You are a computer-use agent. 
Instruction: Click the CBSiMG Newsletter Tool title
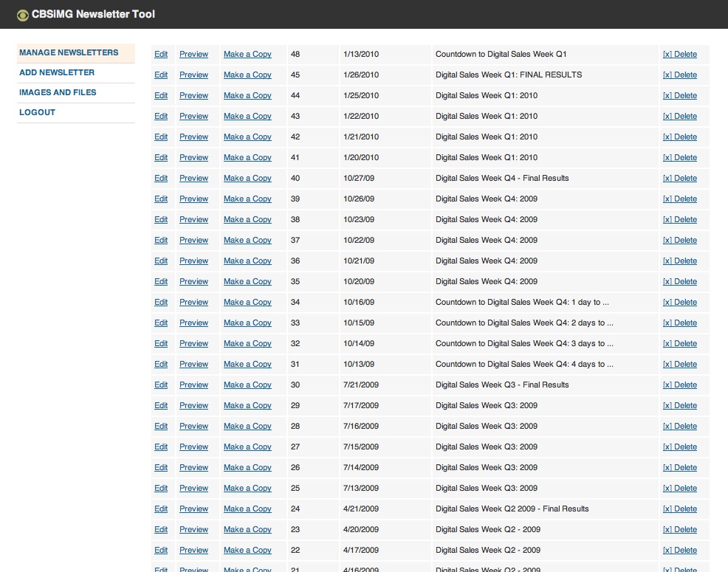click(x=93, y=14)
